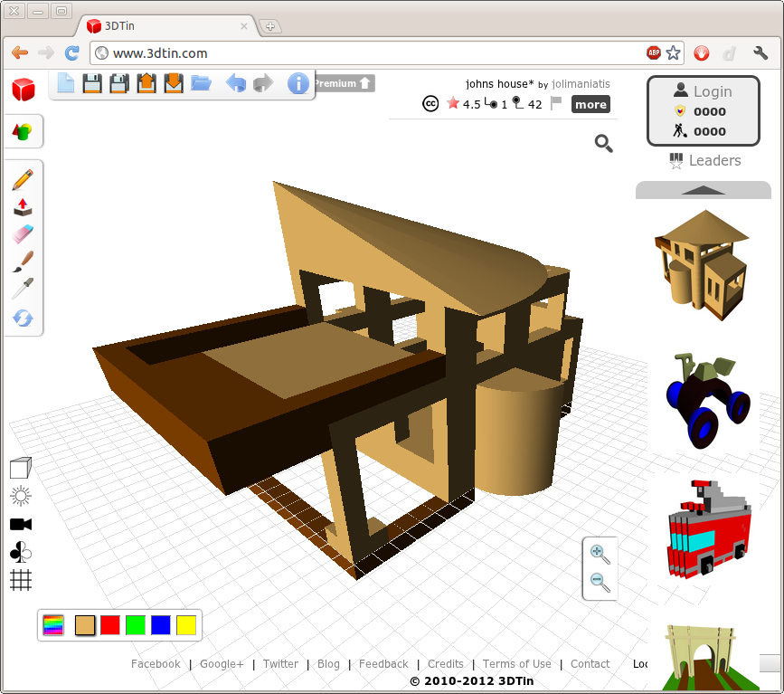Toggle the grid display icon
The image size is (784, 694).
[x=21, y=580]
